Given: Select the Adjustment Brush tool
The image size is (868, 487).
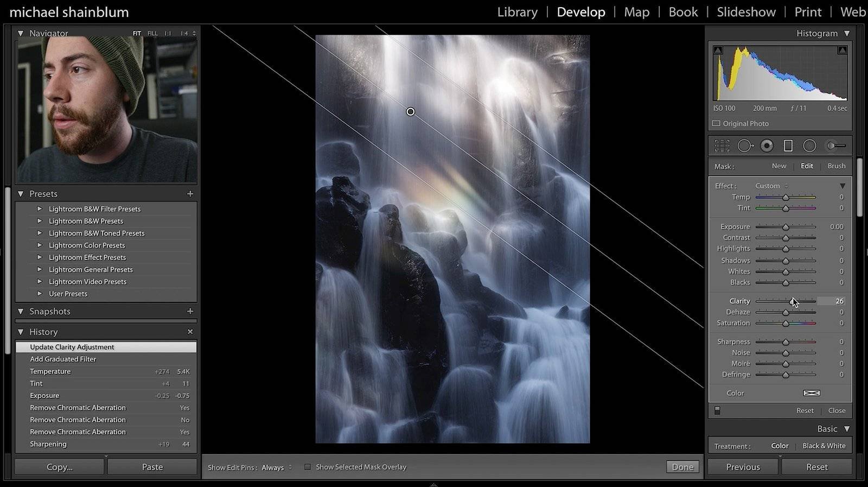Looking at the screenshot, I should tap(835, 146).
